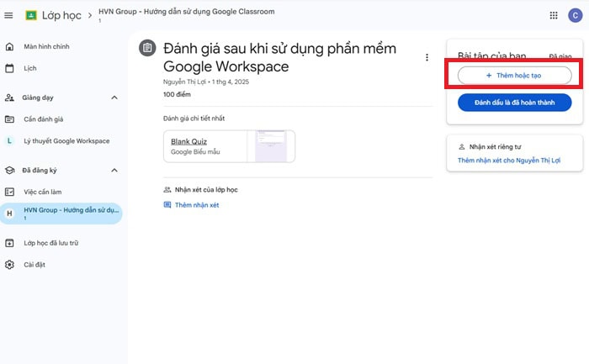
Task: Open the Blank Quiz form link
Action: (x=188, y=141)
